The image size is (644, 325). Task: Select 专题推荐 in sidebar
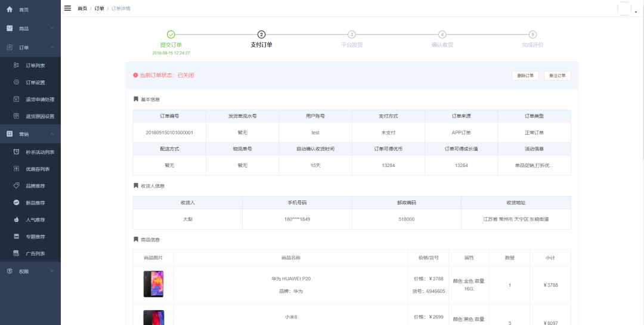click(x=35, y=237)
